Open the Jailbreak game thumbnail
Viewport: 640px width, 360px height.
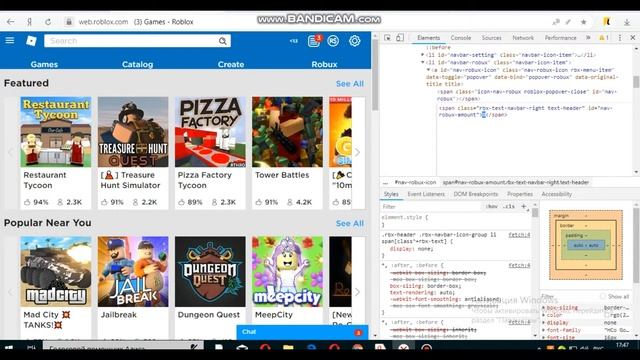coord(133,272)
